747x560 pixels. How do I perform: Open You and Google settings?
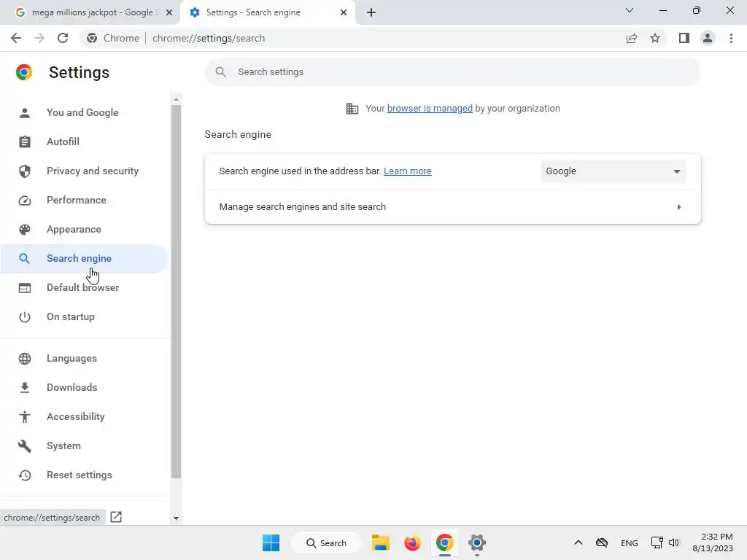85,112
